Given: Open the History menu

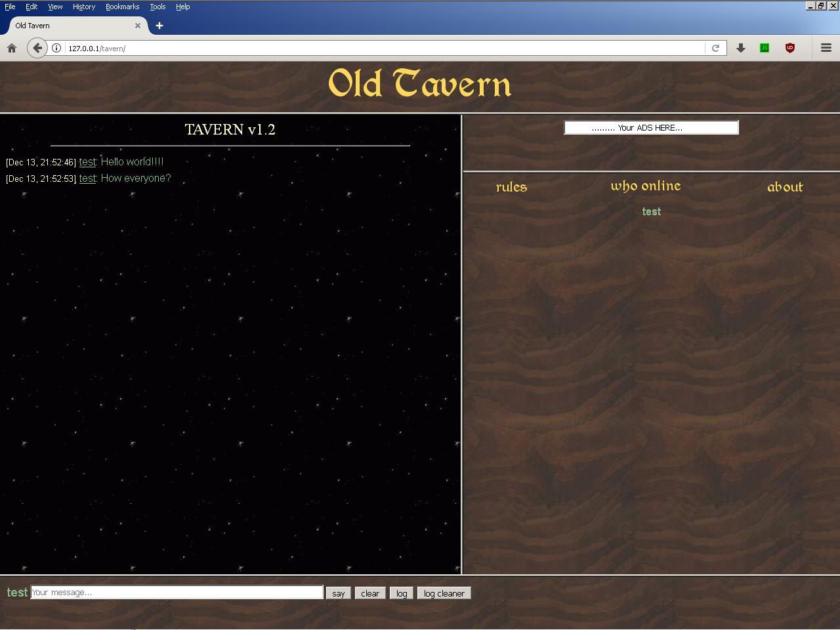Looking at the screenshot, I should pos(83,7).
